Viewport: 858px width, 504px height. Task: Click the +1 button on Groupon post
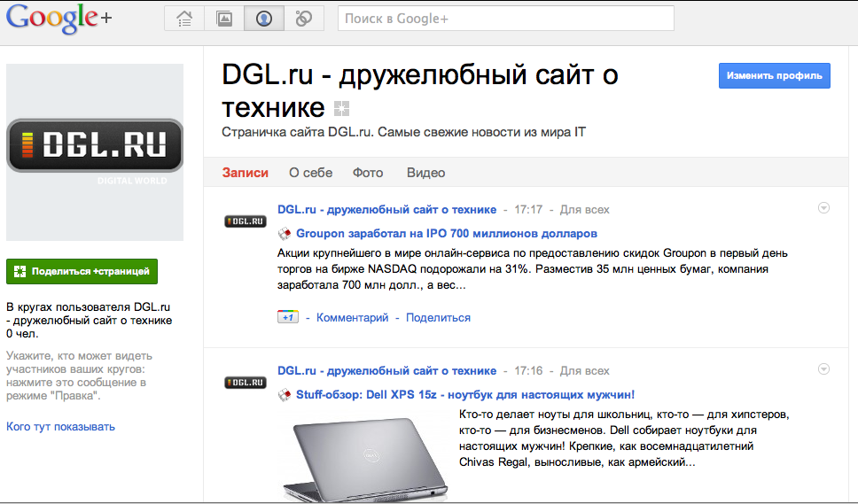288,317
